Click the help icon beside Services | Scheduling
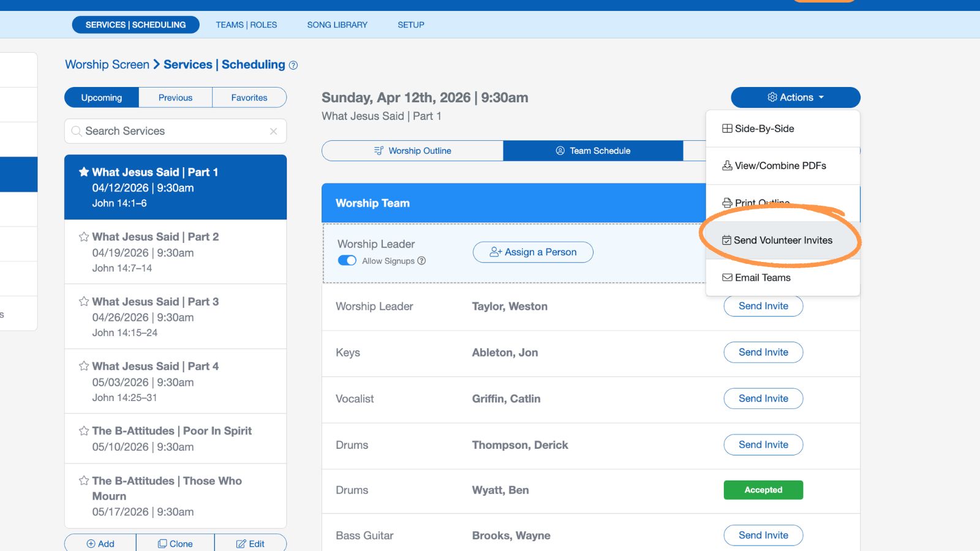This screenshot has width=980, height=551. point(293,65)
